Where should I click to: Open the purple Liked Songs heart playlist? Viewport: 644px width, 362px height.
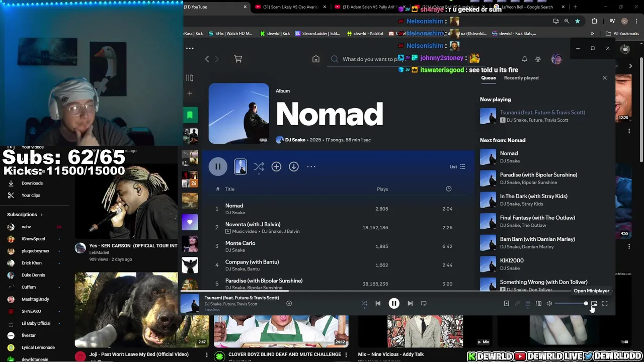190,222
